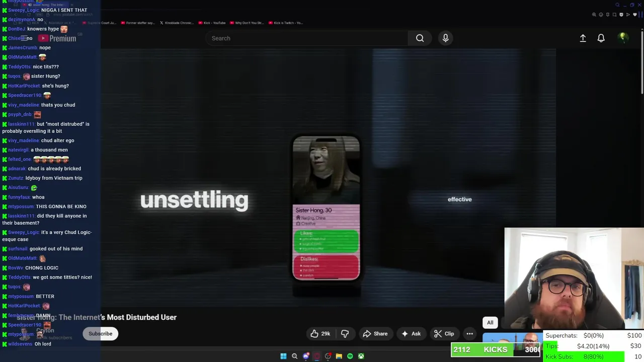Click browser pin toolbar icon
This screenshot has height=362, width=644.
[x=608, y=15]
